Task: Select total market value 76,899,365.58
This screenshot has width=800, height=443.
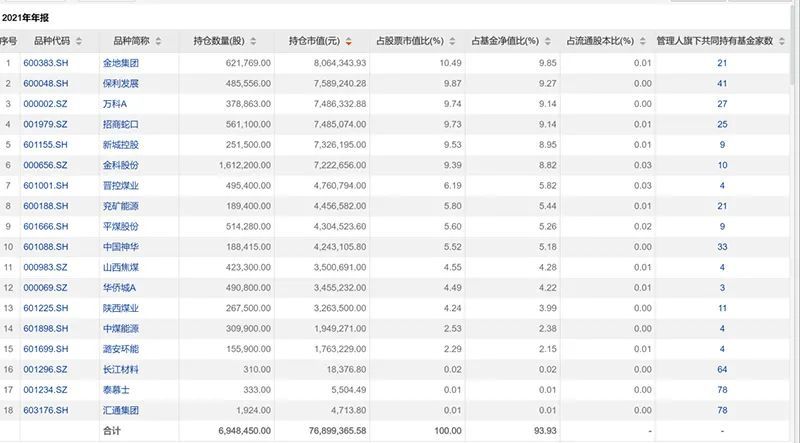Action: [x=337, y=431]
